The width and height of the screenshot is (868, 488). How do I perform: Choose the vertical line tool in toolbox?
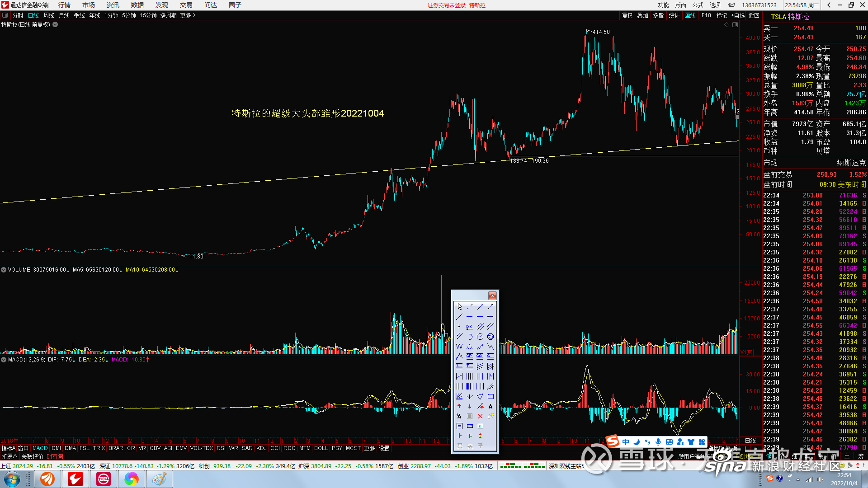click(459, 326)
